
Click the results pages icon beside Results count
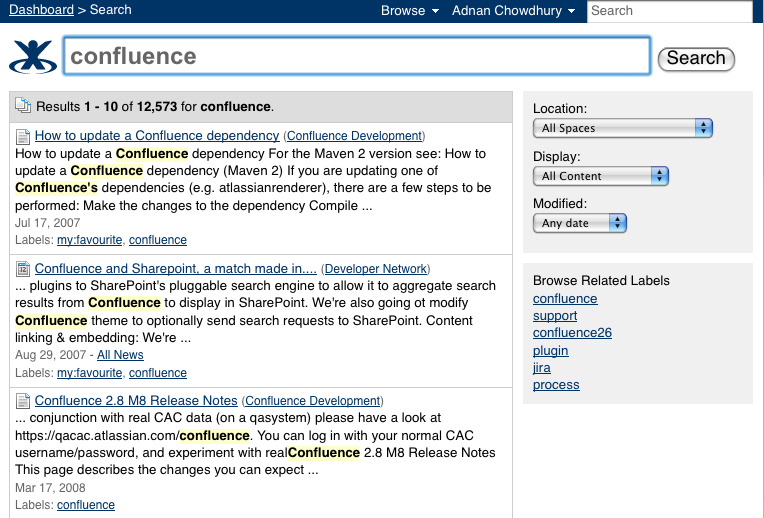pyautogui.click(x=23, y=105)
